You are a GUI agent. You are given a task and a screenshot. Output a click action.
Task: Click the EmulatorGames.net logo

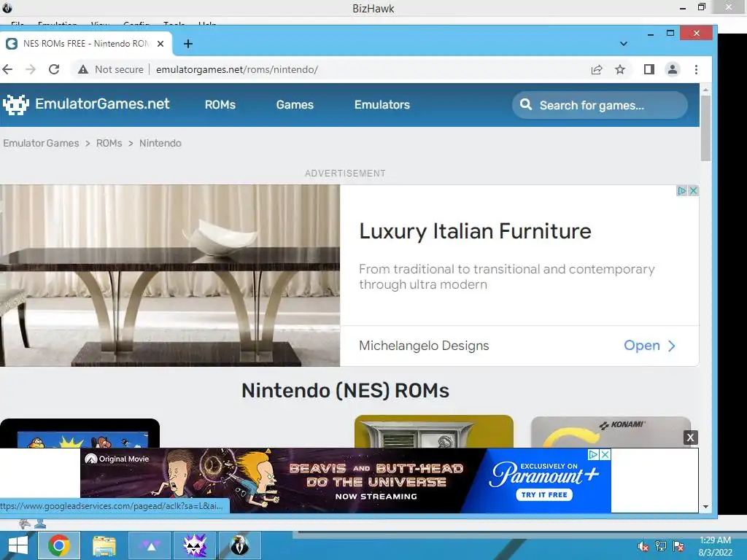(86, 104)
